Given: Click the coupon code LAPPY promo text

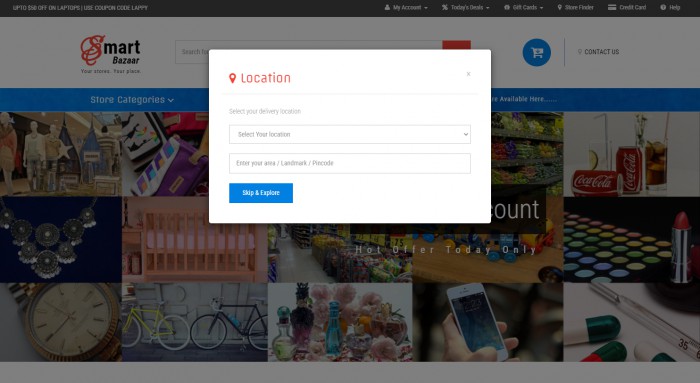Looking at the screenshot, I should tap(80, 8).
